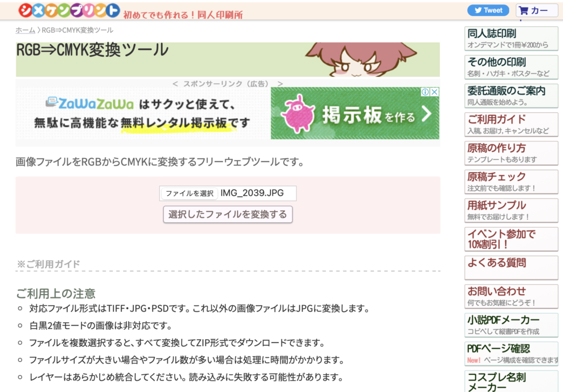Click the Tweet button with bird icon
This screenshot has width=563, height=392.
click(488, 10)
